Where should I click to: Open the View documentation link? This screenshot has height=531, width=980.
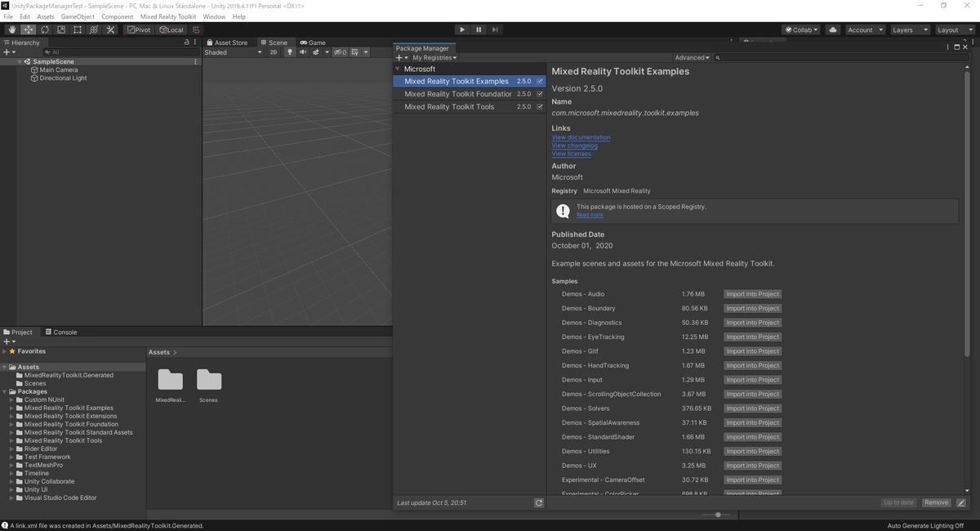(581, 137)
